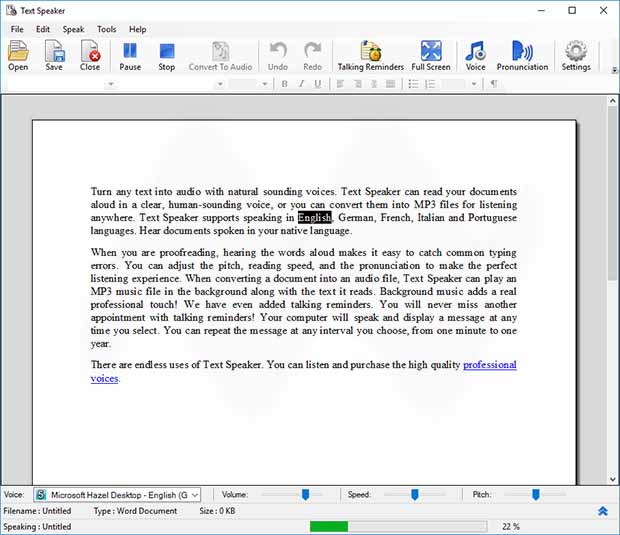Adjust the Pitch slider
The image size is (620, 535).
click(535, 494)
